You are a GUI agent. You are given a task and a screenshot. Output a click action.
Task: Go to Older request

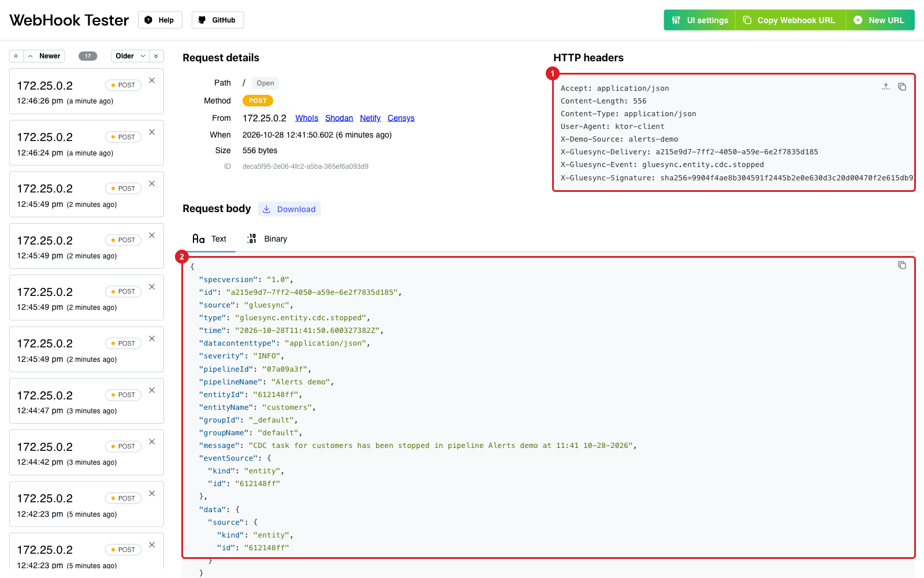(131, 56)
